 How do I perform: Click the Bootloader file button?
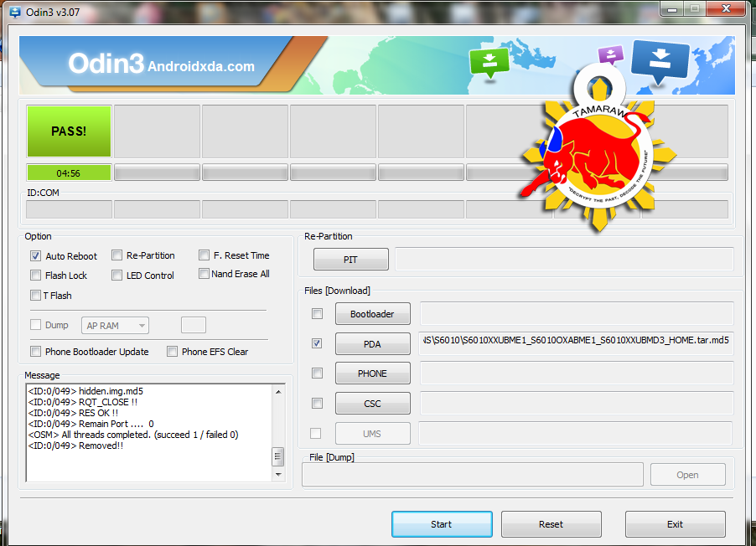(x=373, y=314)
